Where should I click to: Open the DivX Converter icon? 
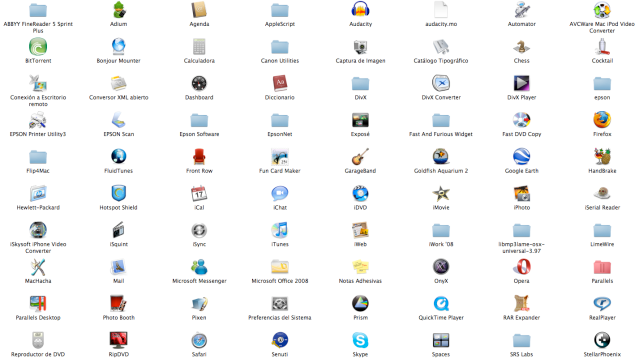click(x=441, y=83)
